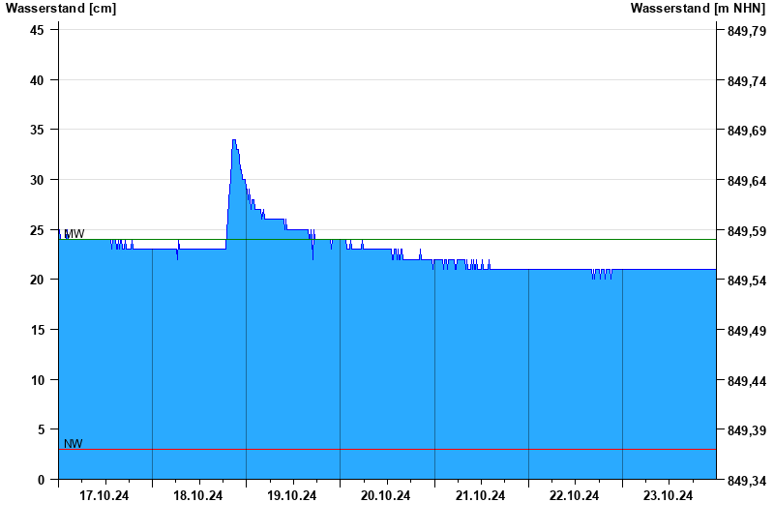774x532 pixels.
Task: Click the water level peak near 34 cm
Action: tap(234, 140)
